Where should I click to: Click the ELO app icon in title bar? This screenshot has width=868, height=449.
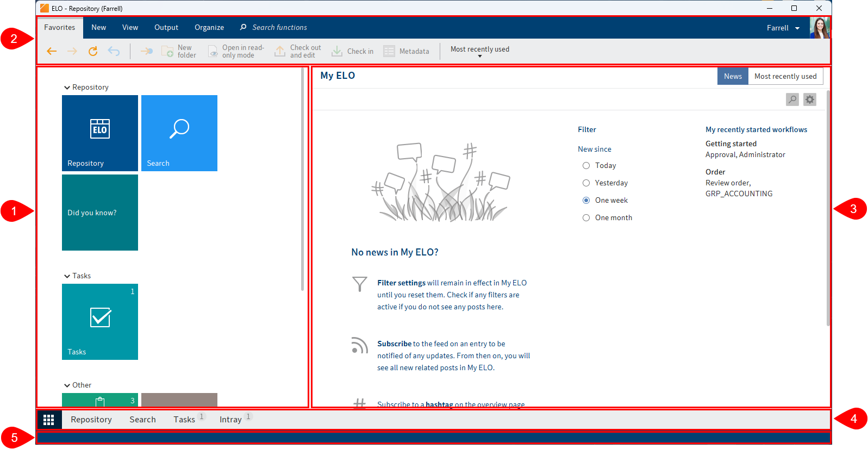click(45, 8)
